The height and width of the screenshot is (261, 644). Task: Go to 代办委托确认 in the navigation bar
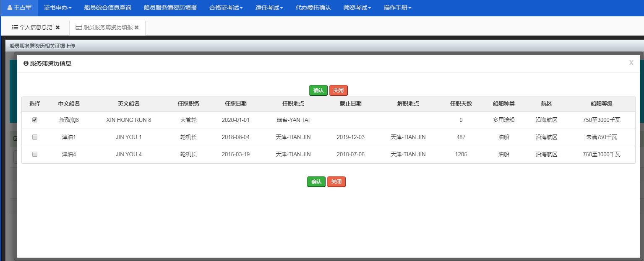[x=313, y=8]
